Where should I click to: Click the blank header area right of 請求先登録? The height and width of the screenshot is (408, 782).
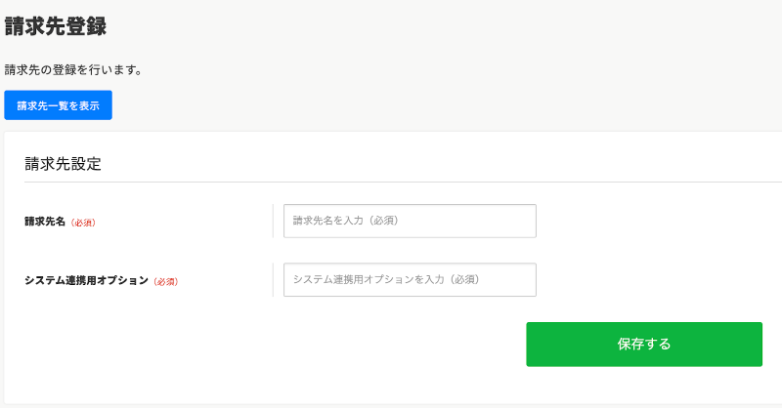click(x=450, y=27)
